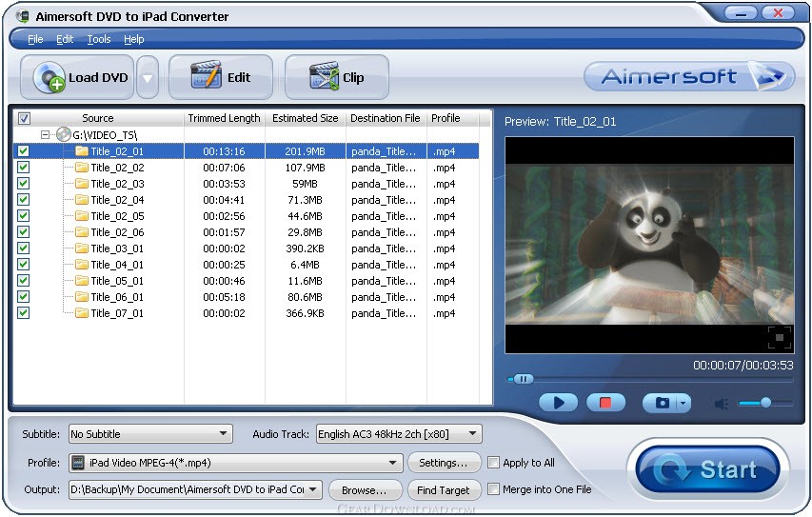Click the folder icon of Title_02_02

pos(82,168)
